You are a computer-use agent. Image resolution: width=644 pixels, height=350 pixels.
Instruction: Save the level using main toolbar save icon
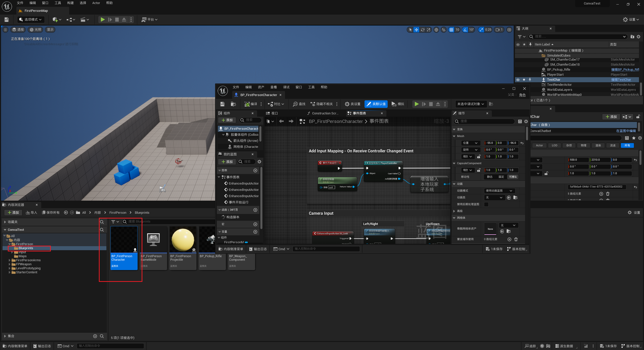point(6,19)
